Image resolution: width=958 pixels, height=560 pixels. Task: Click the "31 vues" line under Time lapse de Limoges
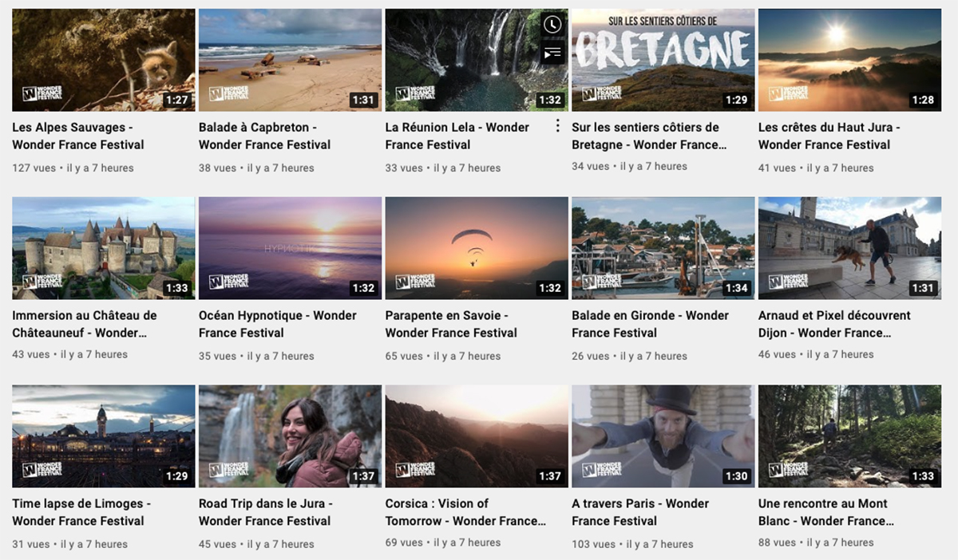pos(70,544)
